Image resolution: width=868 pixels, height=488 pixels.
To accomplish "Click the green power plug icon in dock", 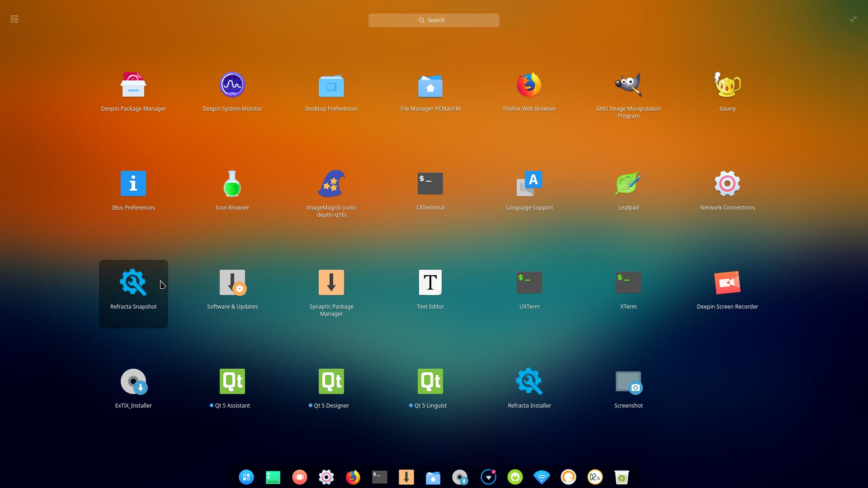I will tap(515, 477).
